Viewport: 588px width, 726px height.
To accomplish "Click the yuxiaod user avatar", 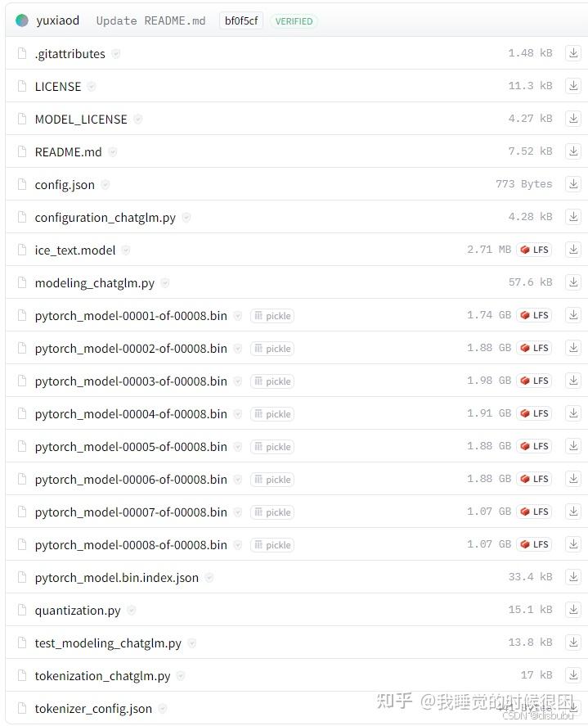I will (x=22, y=20).
